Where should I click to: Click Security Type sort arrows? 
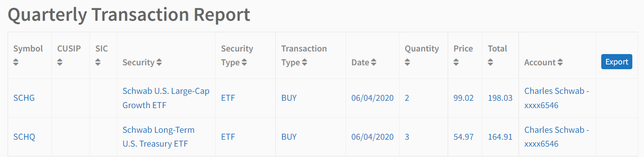pyautogui.click(x=244, y=62)
